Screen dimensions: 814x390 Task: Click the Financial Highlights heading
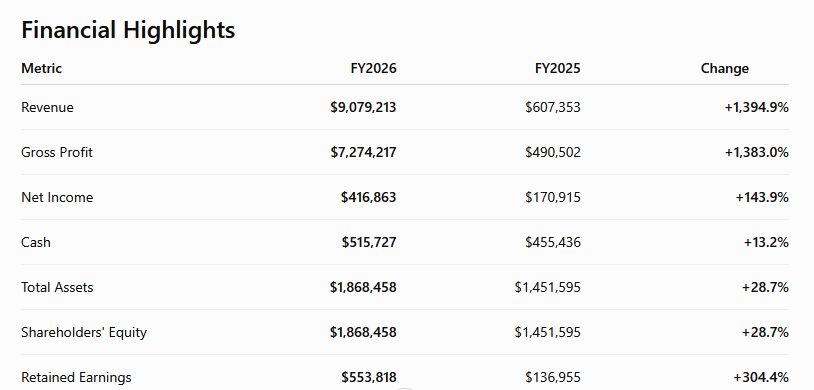coord(128,30)
